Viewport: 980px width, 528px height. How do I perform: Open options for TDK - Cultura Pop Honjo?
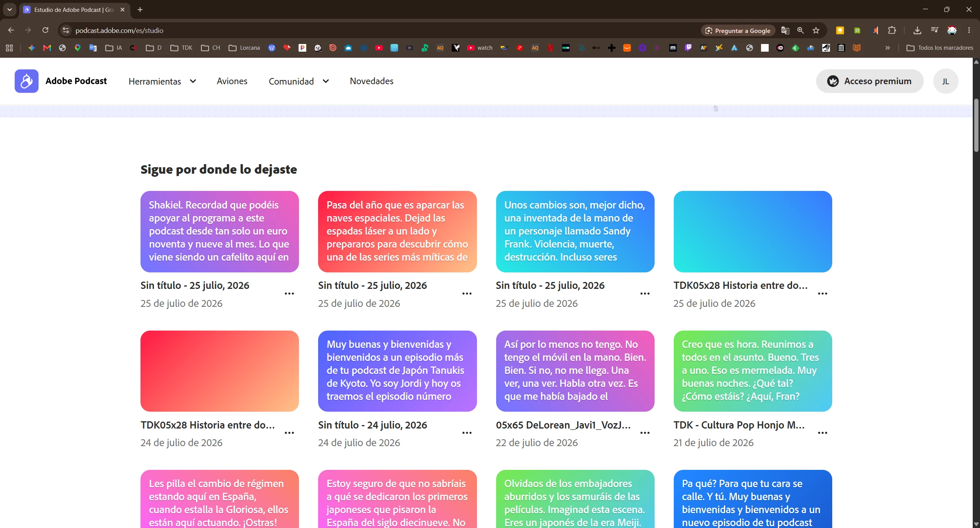[x=823, y=433]
